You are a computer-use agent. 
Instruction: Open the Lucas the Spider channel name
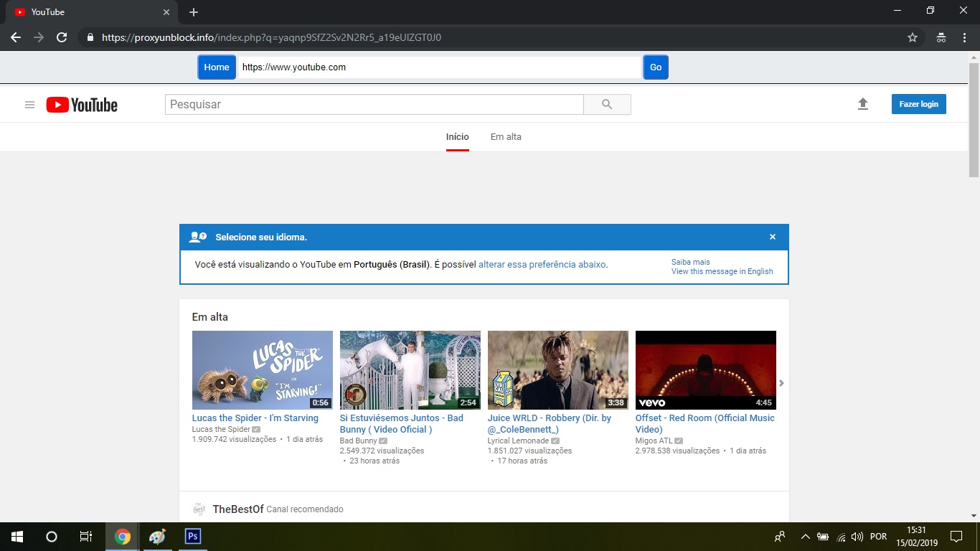221,429
